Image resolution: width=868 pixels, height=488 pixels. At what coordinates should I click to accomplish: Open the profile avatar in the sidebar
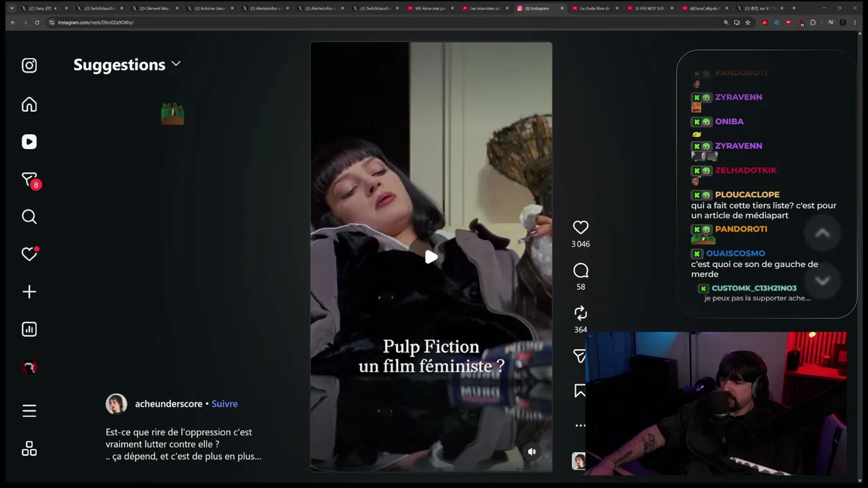(x=29, y=367)
